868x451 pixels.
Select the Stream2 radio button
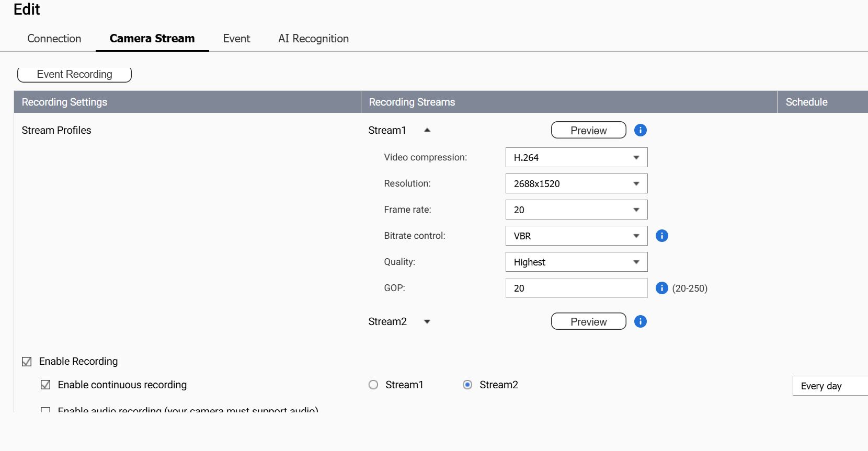point(467,385)
